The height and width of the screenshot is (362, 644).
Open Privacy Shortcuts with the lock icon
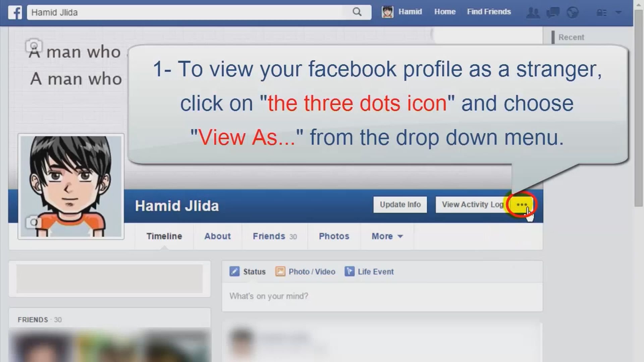pyautogui.click(x=601, y=12)
